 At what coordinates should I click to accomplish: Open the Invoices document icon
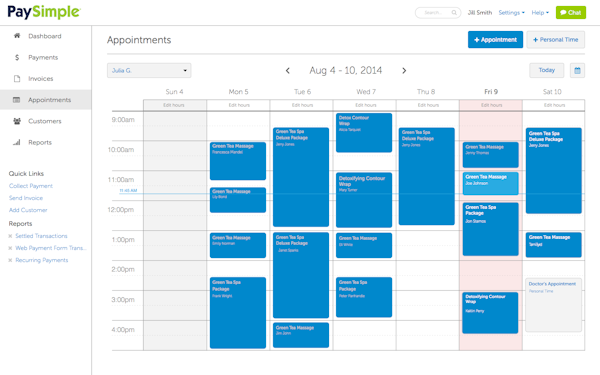point(17,78)
